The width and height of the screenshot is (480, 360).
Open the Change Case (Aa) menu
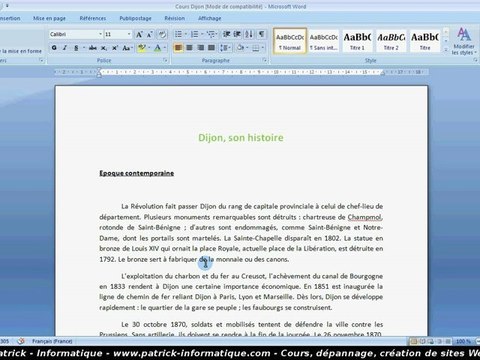point(126,48)
